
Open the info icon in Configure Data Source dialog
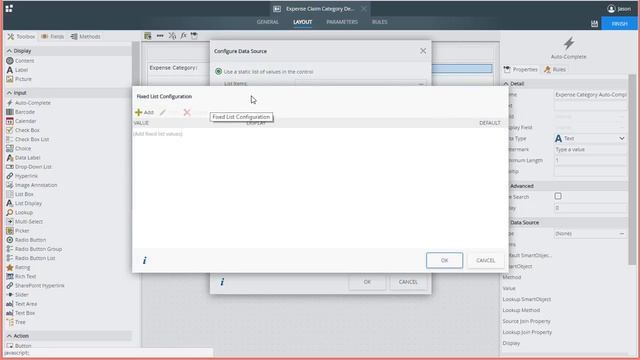[x=222, y=282]
